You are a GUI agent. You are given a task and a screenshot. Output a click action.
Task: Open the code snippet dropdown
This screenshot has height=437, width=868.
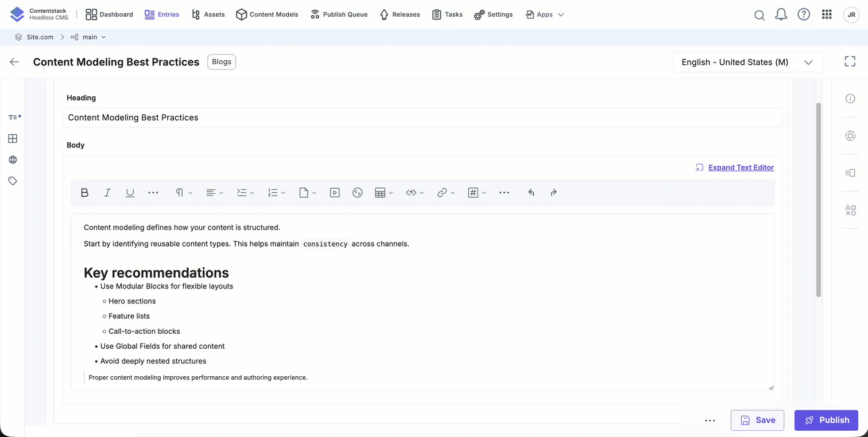click(415, 193)
